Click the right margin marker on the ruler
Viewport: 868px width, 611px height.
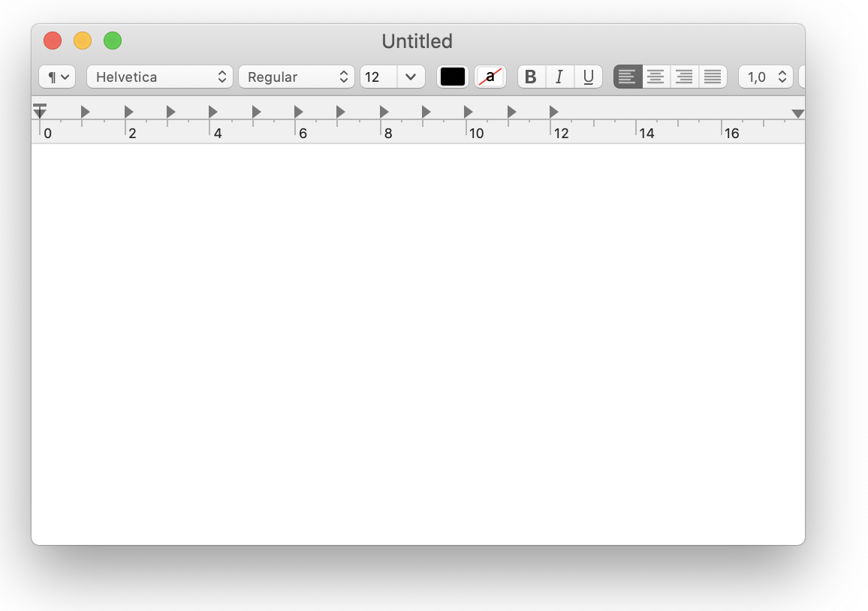(x=797, y=113)
